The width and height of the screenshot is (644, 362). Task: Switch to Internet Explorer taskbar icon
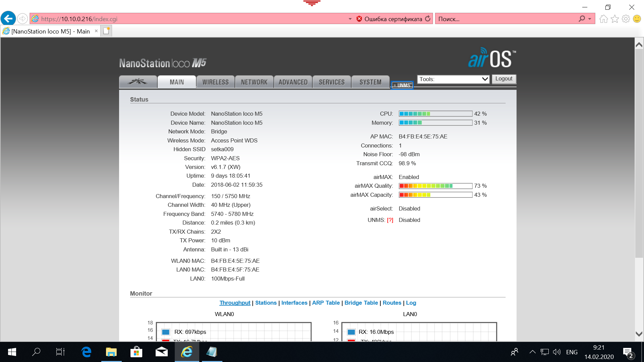click(x=187, y=352)
